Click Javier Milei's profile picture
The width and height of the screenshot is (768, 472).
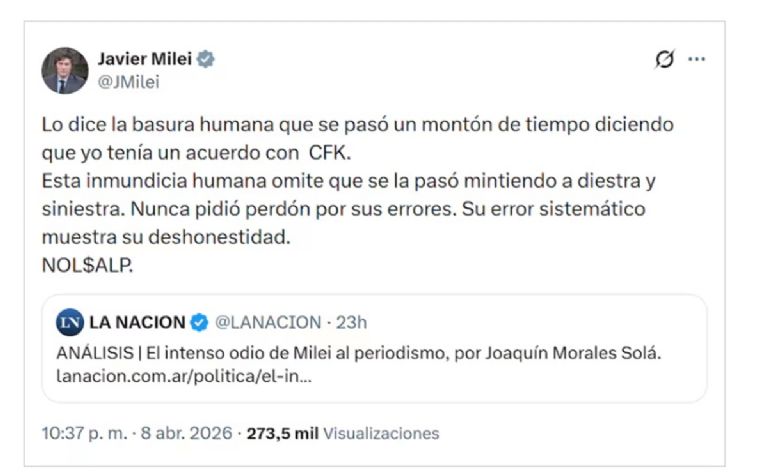pos(64,70)
